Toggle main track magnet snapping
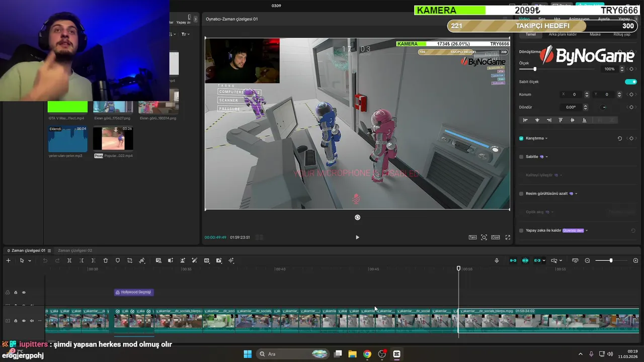This screenshot has width=644, height=362. click(x=513, y=260)
